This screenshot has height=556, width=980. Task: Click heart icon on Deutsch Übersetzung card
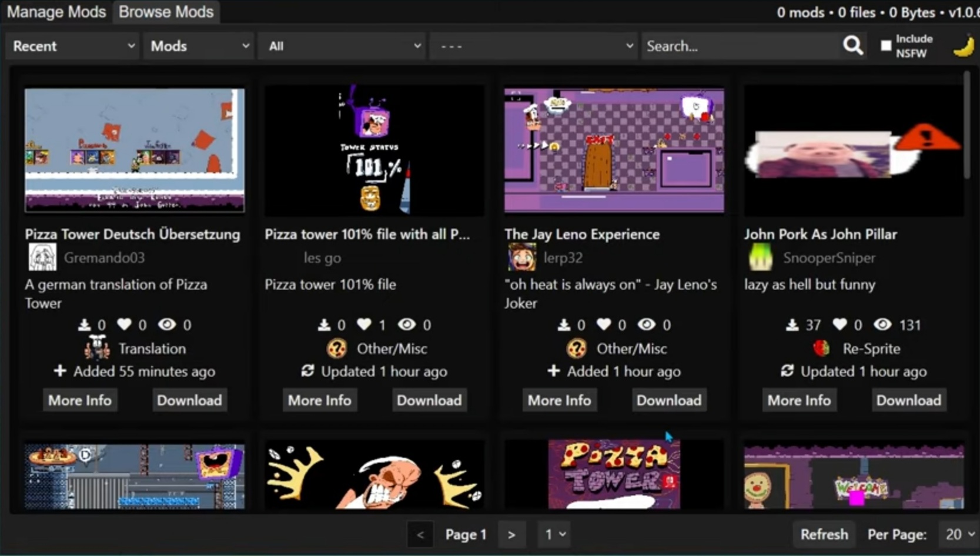tap(125, 324)
